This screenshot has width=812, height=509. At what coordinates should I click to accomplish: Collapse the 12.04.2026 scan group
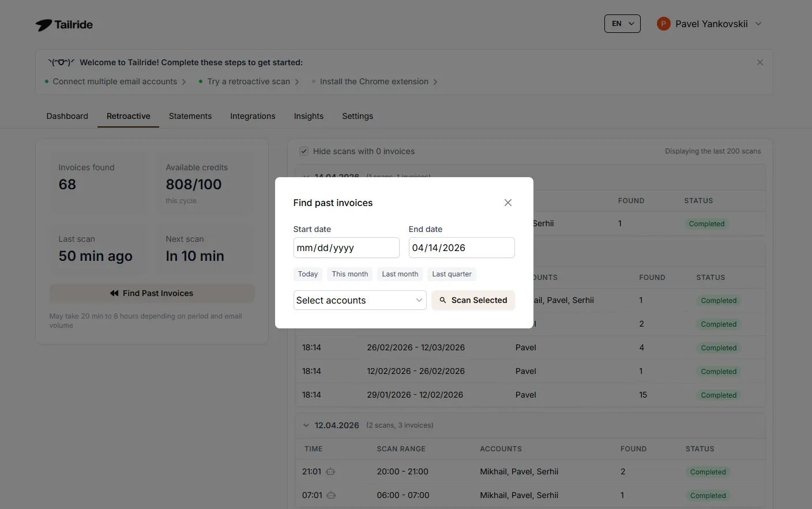click(306, 425)
